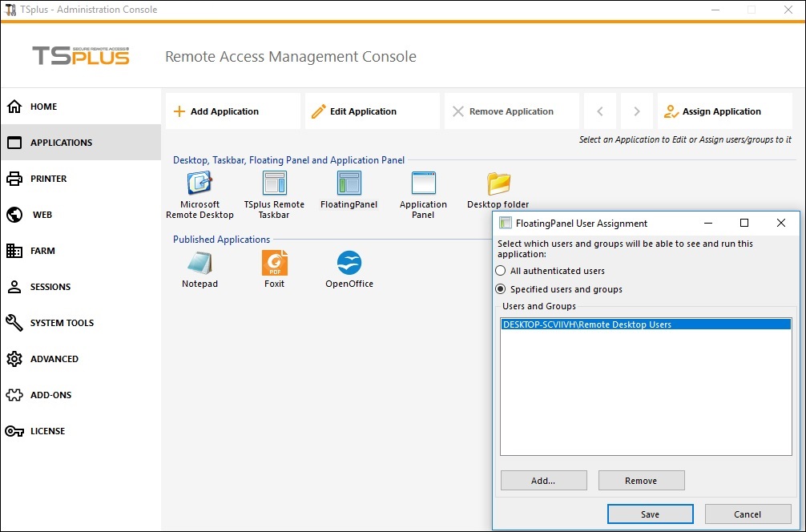Image resolution: width=806 pixels, height=532 pixels.
Task: Select the Notepad published application
Action: (199, 264)
